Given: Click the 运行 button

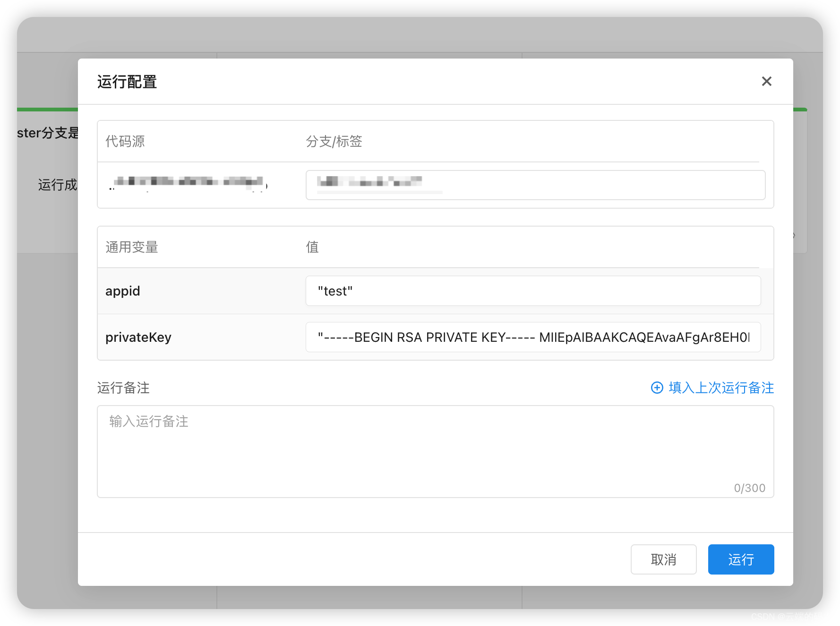Looking at the screenshot, I should [x=741, y=559].
